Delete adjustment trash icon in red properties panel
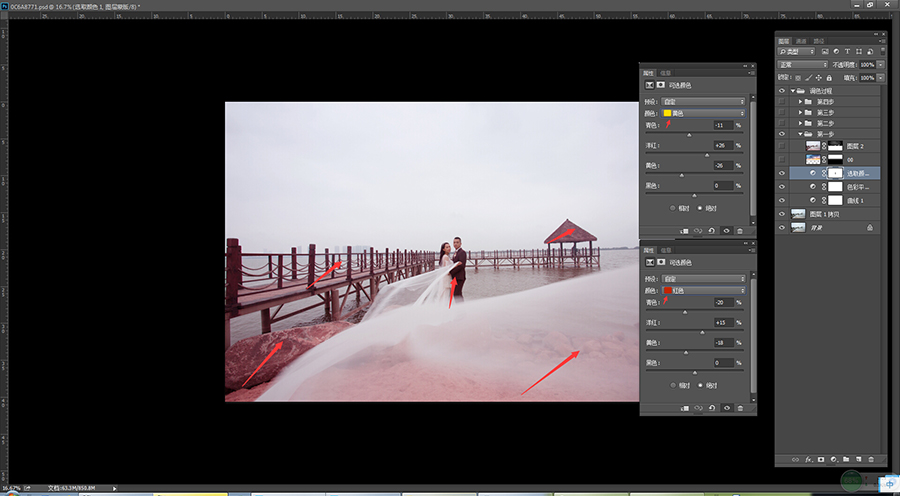The height and width of the screenshot is (496, 900). pyautogui.click(x=740, y=408)
